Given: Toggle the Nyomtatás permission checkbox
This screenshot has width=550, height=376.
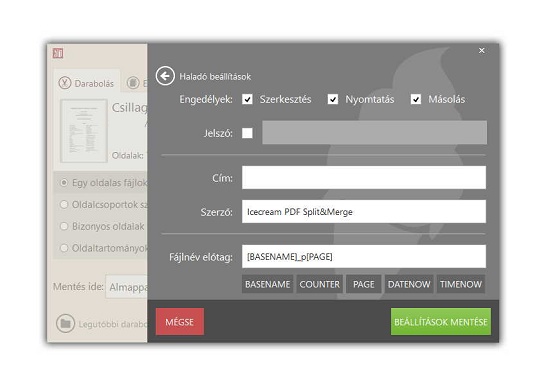Looking at the screenshot, I should tap(333, 99).
